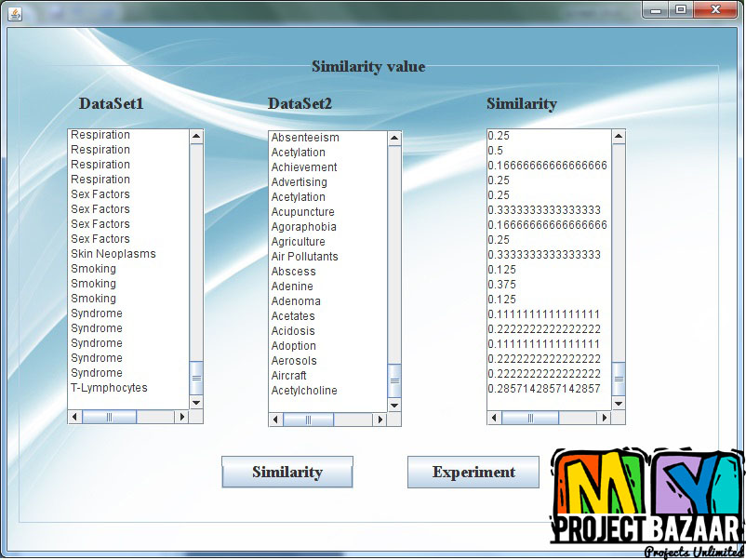Viewport: 746px width, 560px height.
Task: Click the Java icon in title bar
Action: 15,11
